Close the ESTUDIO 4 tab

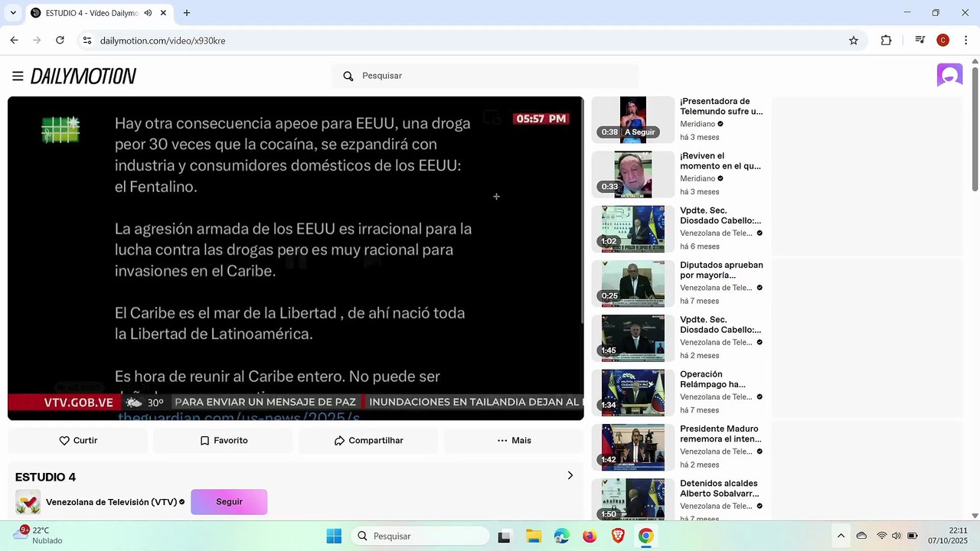coord(163,13)
